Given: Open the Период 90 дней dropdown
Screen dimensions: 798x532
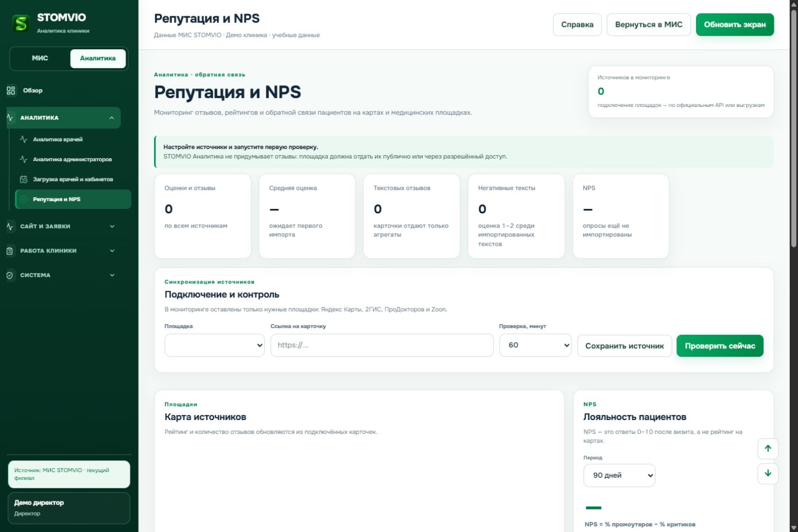Looking at the screenshot, I should pyautogui.click(x=619, y=475).
